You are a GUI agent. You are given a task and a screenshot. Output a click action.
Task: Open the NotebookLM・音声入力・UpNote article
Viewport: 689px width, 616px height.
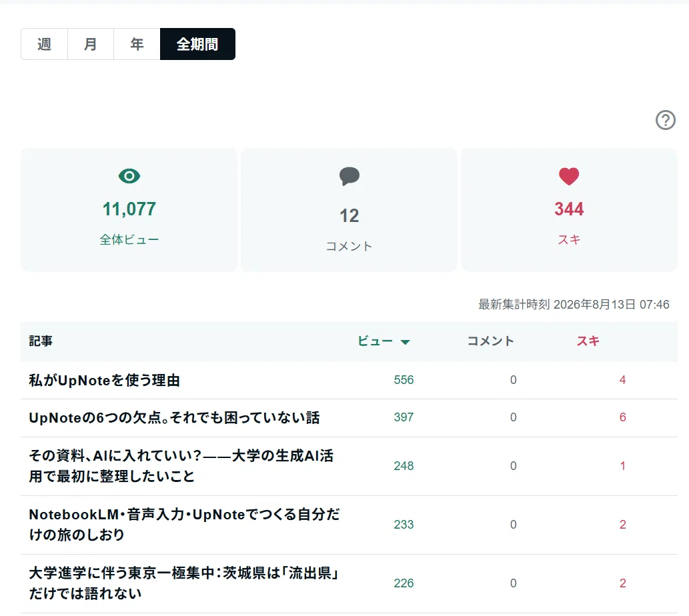[184, 525]
